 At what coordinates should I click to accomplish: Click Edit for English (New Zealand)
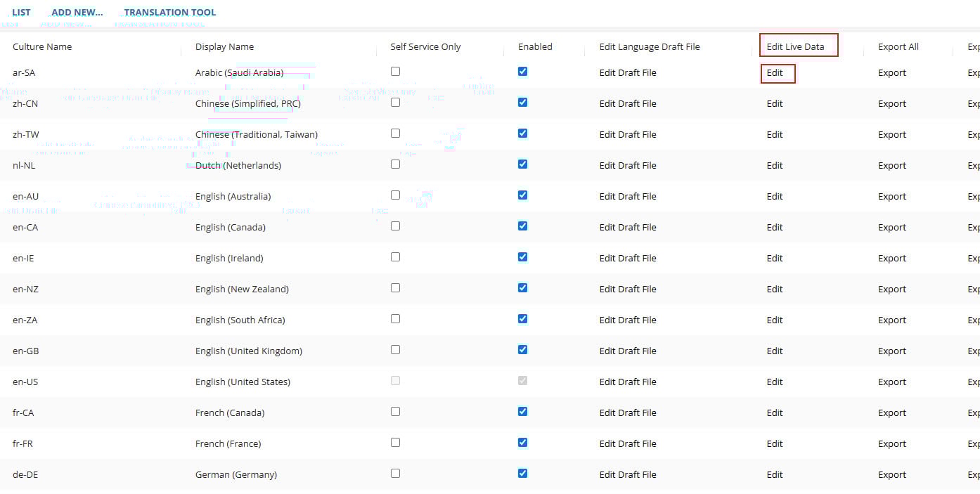[x=775, y=290]
